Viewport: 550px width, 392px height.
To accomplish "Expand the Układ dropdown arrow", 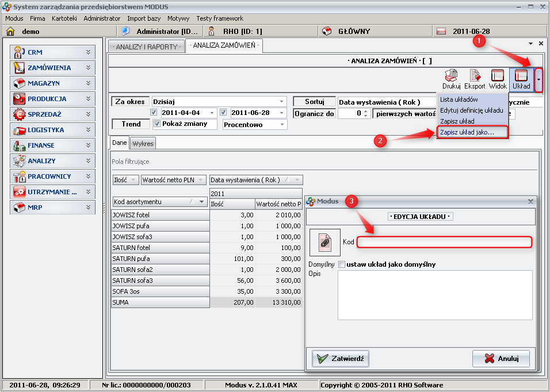I will coord(538,79).
